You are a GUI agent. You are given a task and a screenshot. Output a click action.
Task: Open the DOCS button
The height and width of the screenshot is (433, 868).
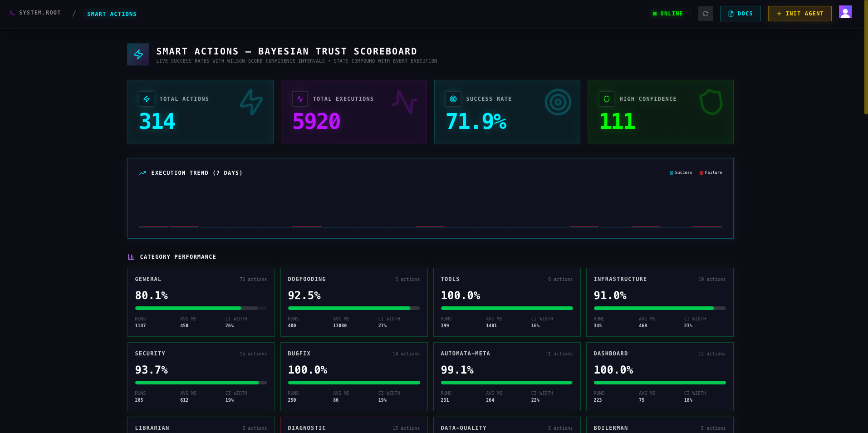740,14
